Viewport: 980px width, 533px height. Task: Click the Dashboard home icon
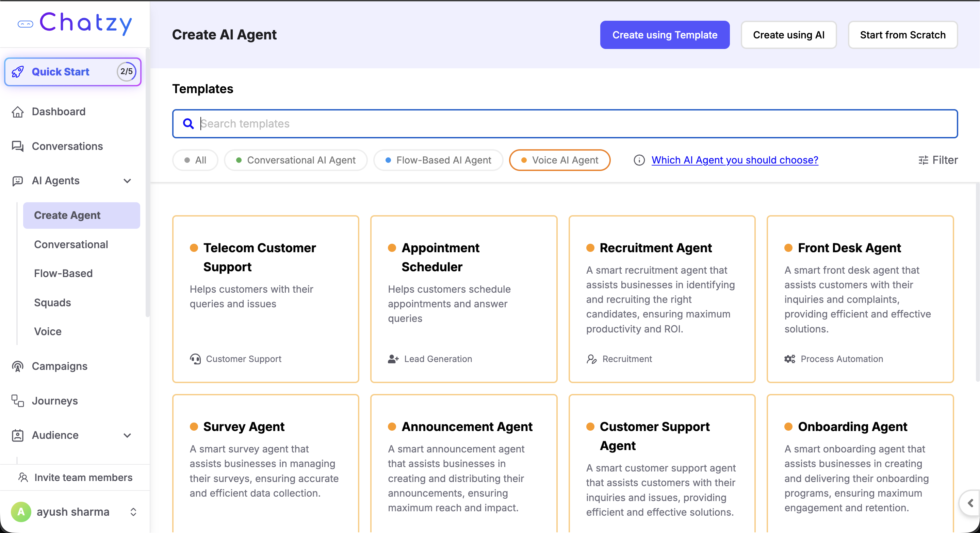click(17, 112)
